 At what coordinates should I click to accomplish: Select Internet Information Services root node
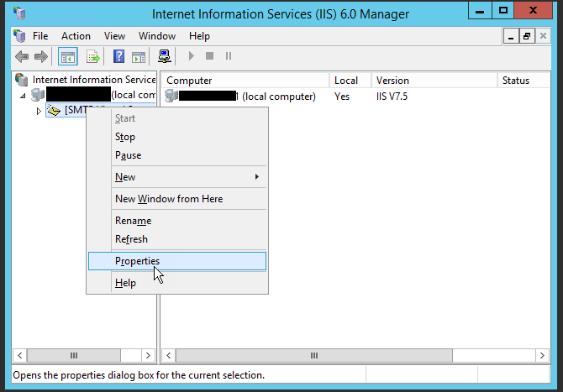point(92,80)
